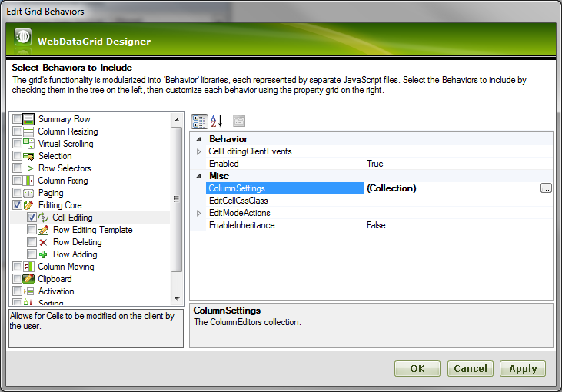Click the Clipboard icon

coord(28,279)
